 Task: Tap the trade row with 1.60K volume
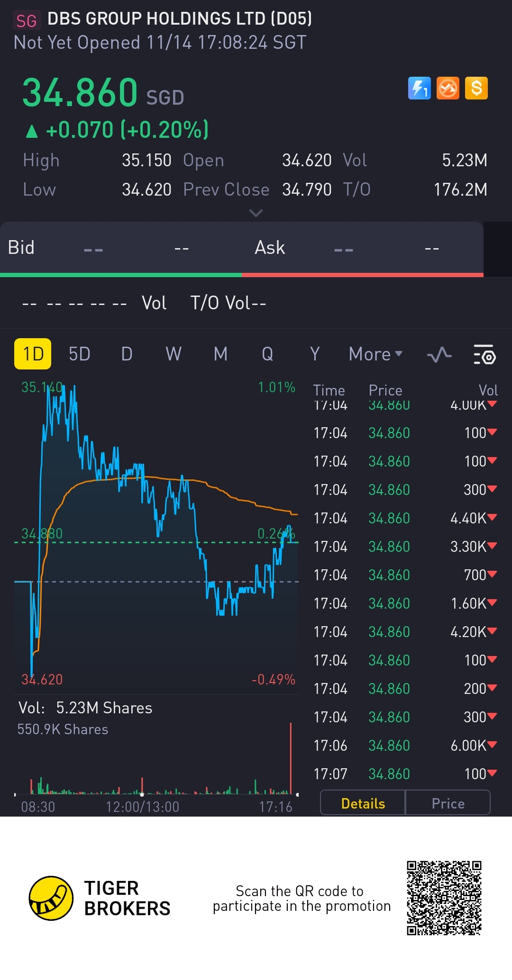tap(405, 603)
